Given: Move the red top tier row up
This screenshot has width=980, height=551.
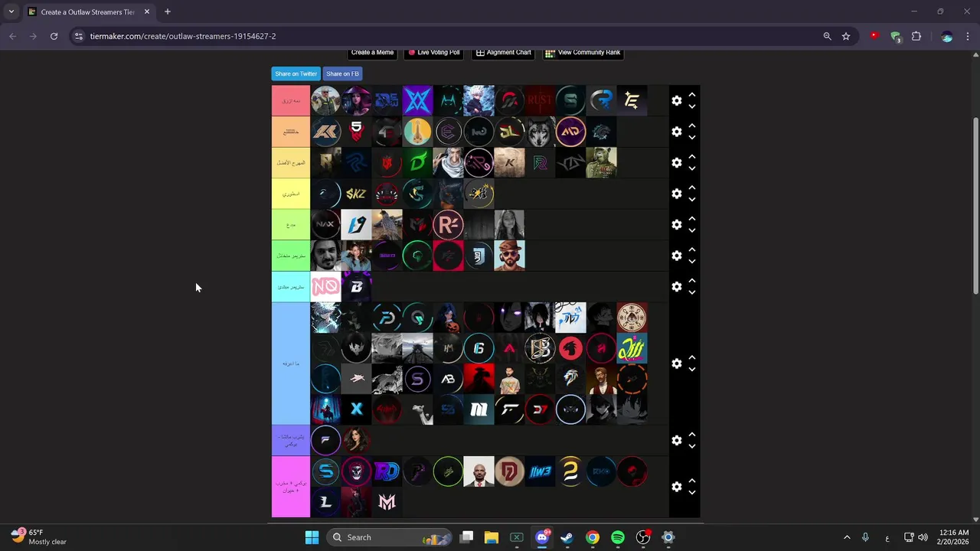Looking at the screenshot, I should (x=692, y=95).
